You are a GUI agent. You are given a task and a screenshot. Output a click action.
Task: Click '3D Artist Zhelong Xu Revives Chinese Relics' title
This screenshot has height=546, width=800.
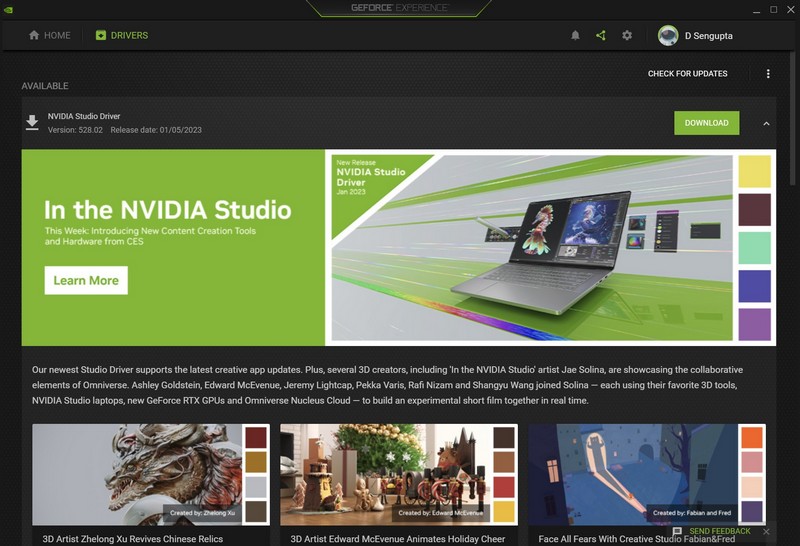point(133,539)
